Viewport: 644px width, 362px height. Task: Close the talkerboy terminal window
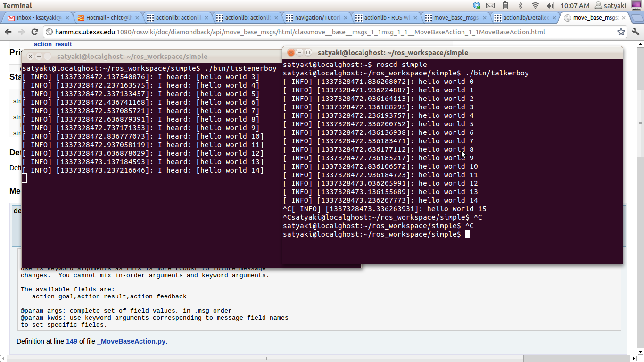tap(291, 52)
